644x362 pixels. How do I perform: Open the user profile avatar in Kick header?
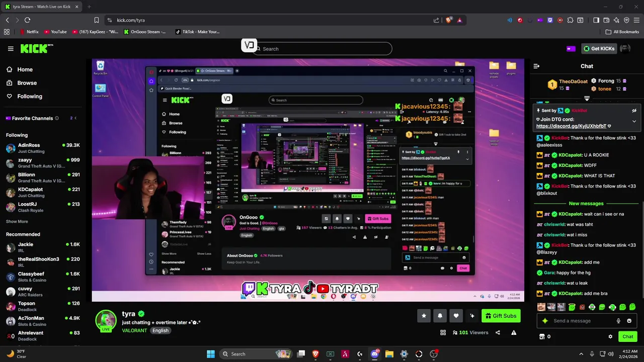pyautogui.click(x=625, y=49)
